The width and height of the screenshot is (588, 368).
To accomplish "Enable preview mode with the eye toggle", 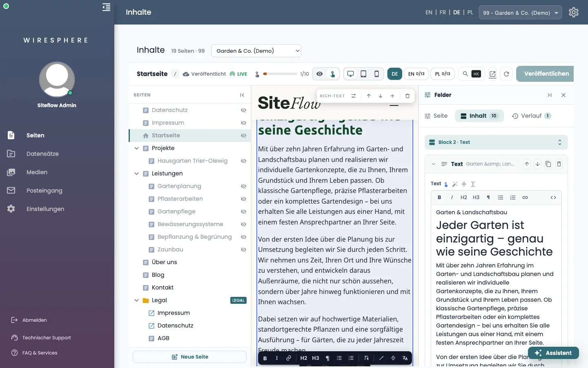I will coord(320,74).
